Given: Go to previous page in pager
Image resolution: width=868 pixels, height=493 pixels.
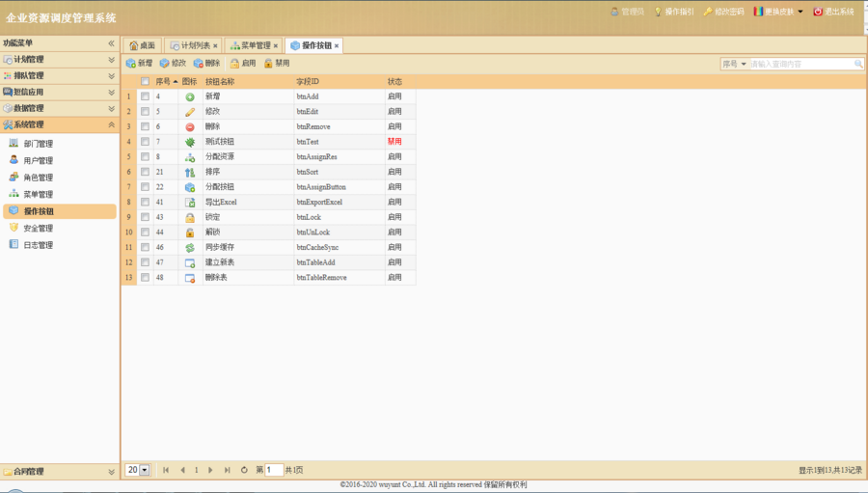Looking at the screenshot, I should (182, 470).
